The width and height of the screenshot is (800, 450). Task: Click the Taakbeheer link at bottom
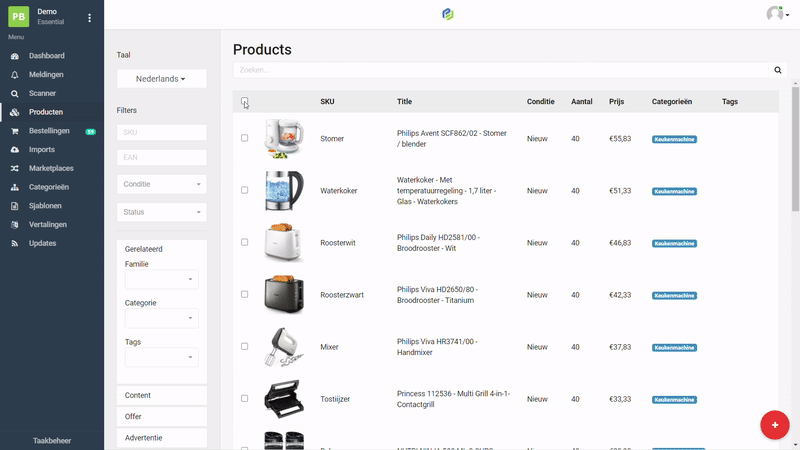[52, 440]
